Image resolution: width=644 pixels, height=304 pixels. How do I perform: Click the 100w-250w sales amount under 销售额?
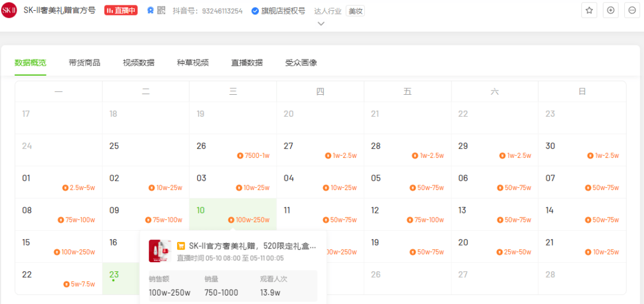[169, 293]
